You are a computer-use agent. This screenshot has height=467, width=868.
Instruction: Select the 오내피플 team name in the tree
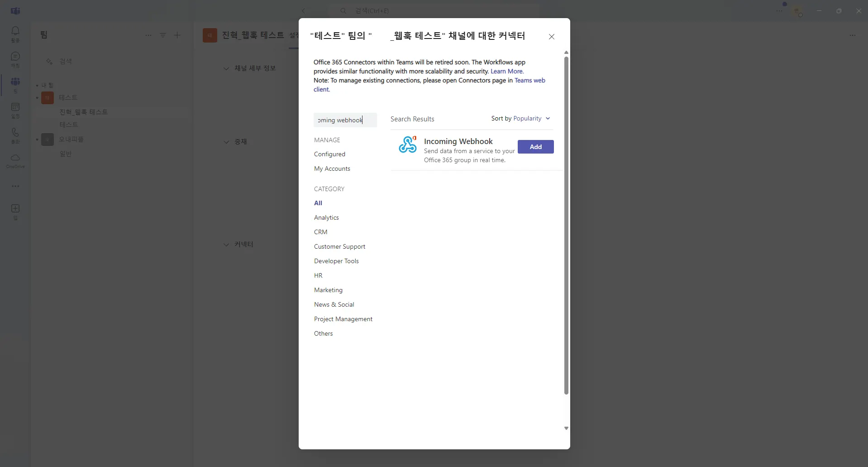(72, 140)
